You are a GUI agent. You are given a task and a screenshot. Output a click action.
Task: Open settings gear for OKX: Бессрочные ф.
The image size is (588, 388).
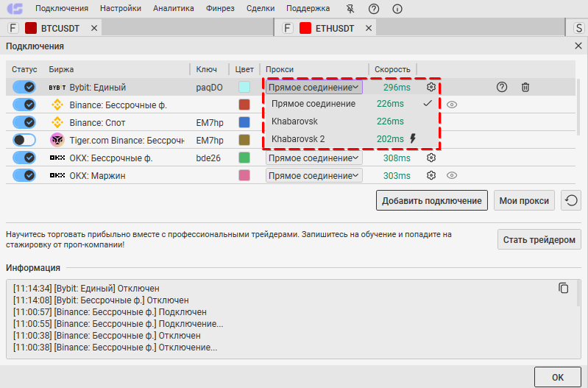431,158
